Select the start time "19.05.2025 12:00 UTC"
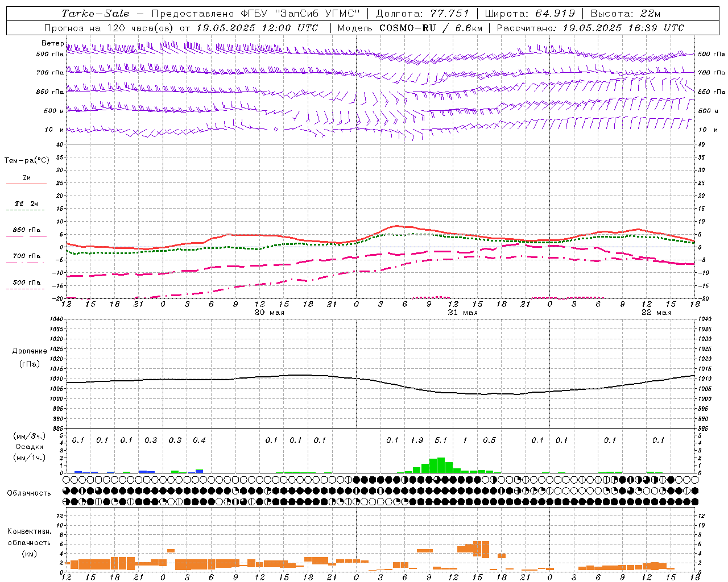Image resolution: width=728 pixels, height=582 pixels. 257,28
